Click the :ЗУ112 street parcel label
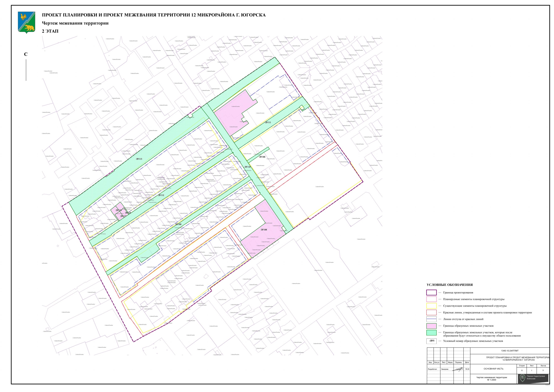The height and width of the screenshot is (392, 554). 161,195
